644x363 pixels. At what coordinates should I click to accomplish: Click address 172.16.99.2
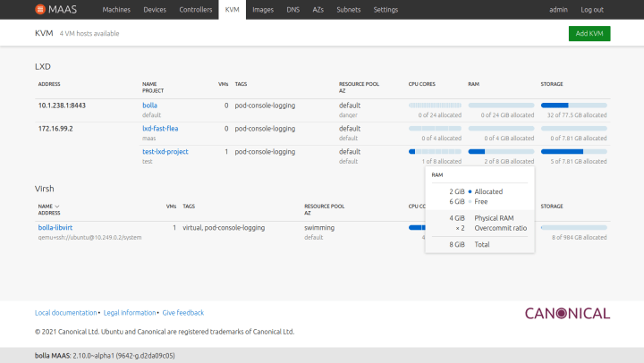(55, 128)
